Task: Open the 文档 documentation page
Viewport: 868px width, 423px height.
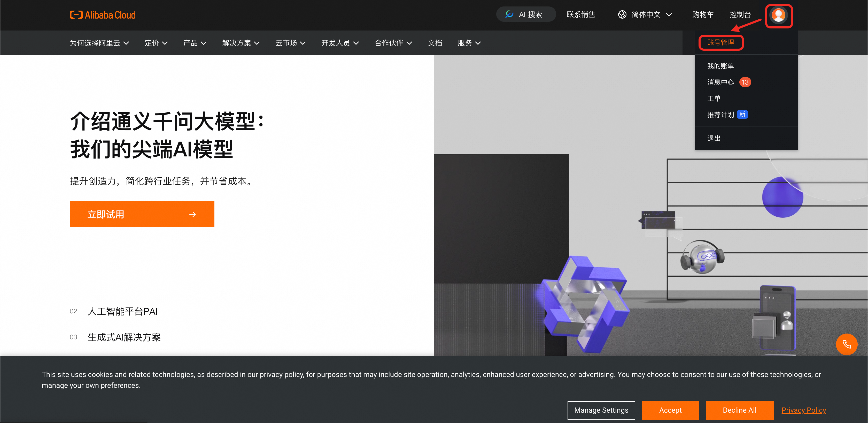Action: click(435, 43)
